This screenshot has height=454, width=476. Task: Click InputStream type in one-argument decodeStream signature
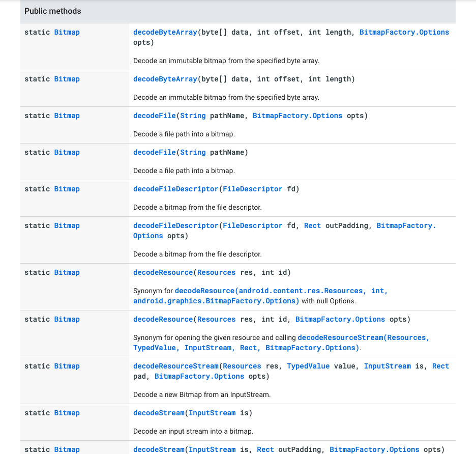pyautogui.click(x=212, y=413)
